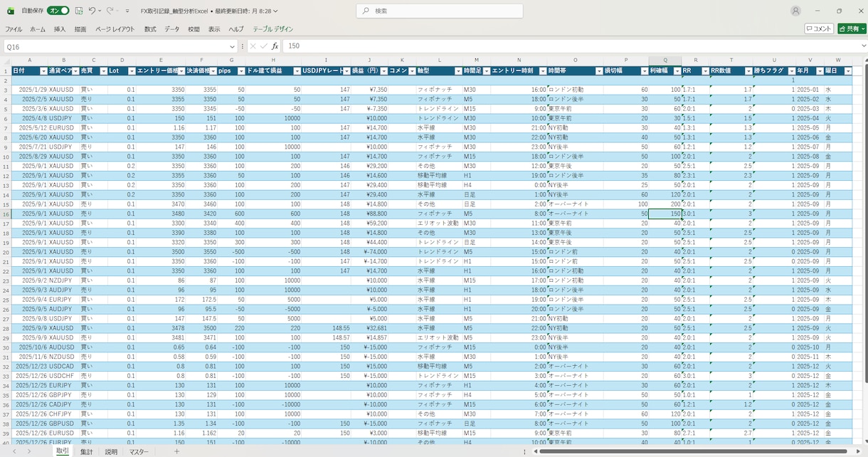Switch to the 描画 ribbon tab
Viewport: 868px width, 457px height.
click(80, 29)
